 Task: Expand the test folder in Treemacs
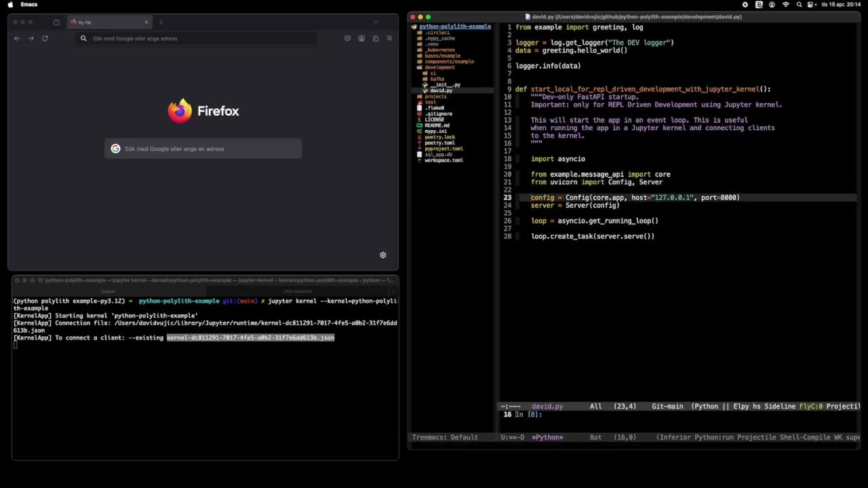pos(431,102)
